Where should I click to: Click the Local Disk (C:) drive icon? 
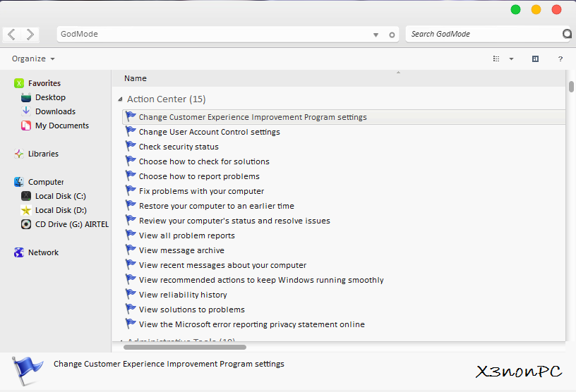pyautogui.click(x=26, y=196)
